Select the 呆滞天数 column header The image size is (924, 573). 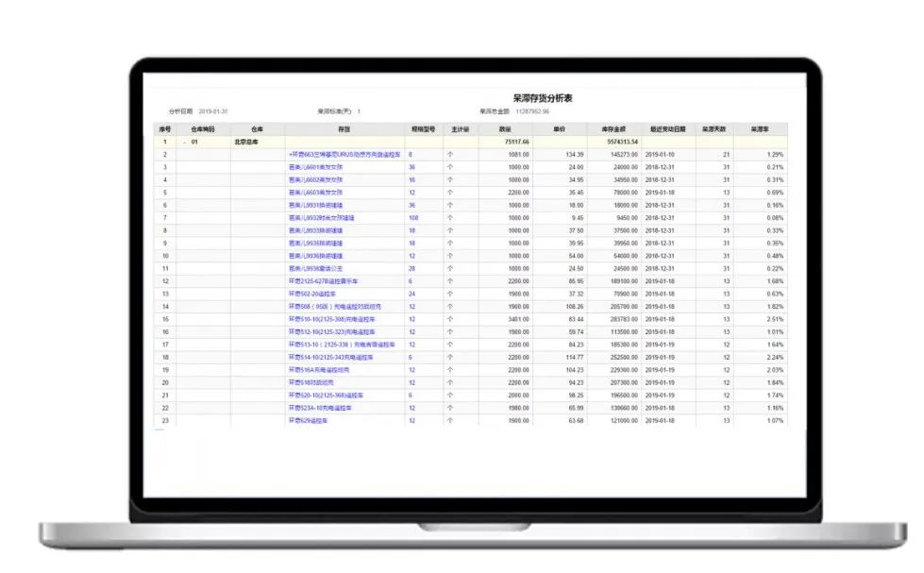pos(714,129)
